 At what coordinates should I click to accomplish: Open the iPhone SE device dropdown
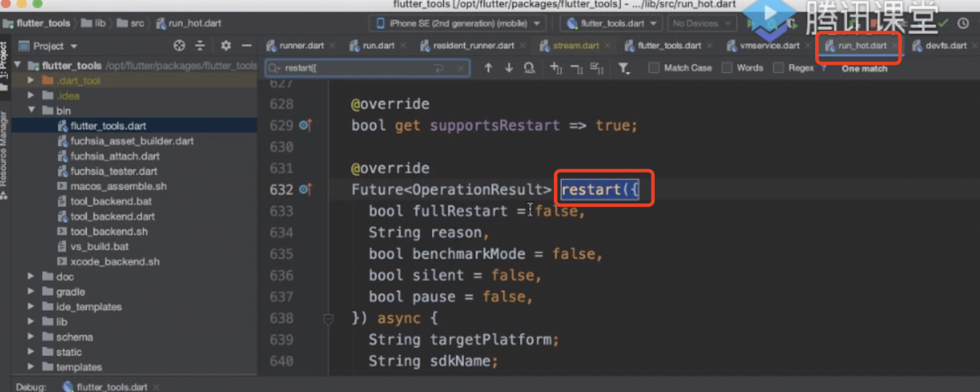pos(457,23)
